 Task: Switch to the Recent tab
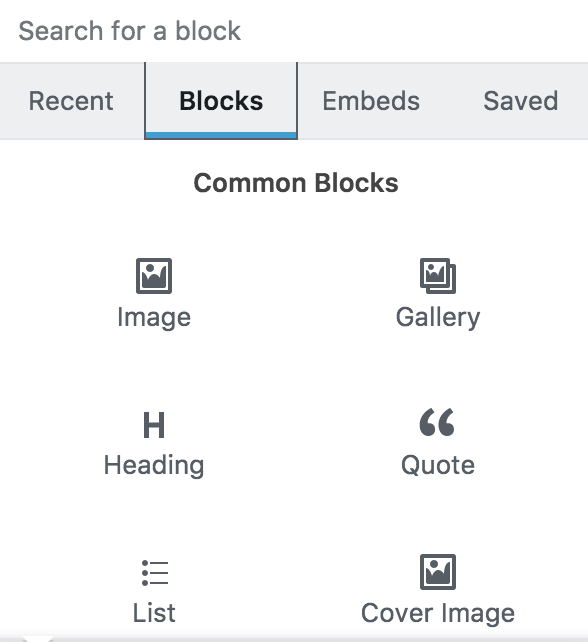[x=71, y=101]
